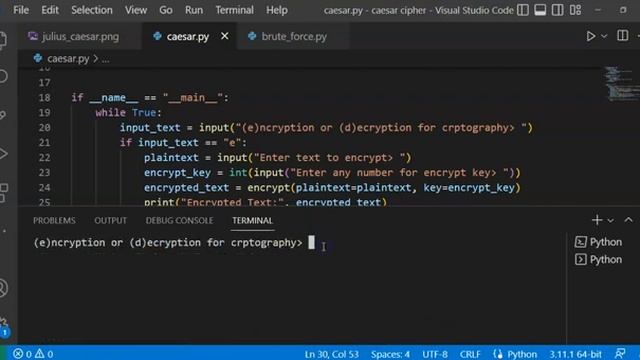
Task: Open feedback icon in status bar
Action: click(x=620, y=354)
